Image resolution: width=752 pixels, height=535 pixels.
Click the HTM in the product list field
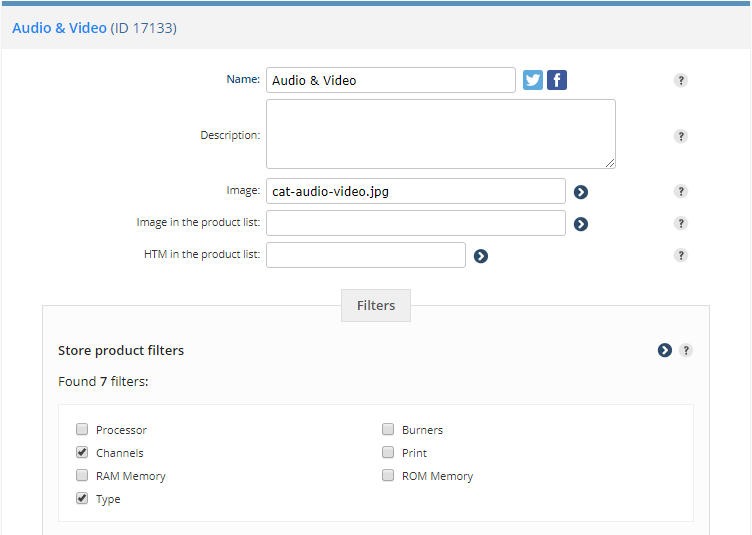click(x=366, y=255)
